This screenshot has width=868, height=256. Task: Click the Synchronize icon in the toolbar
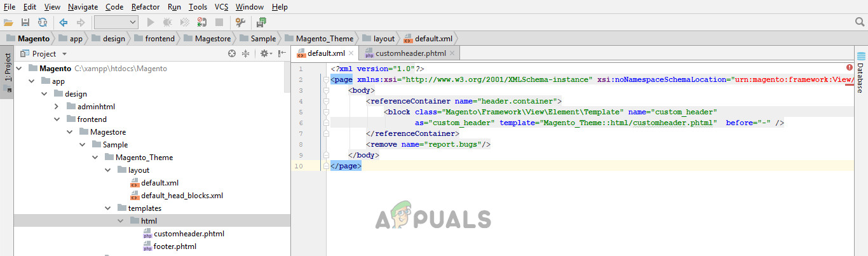[43, 22]
